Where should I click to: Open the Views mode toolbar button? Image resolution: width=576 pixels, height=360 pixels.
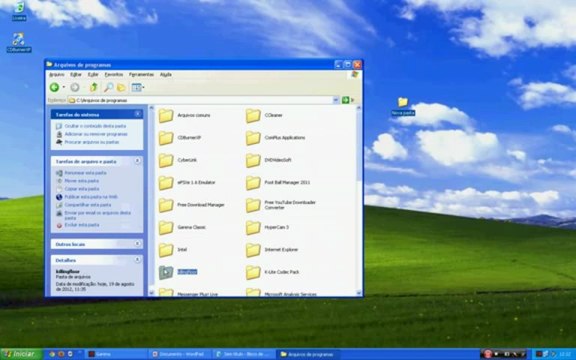coord(138,87)
